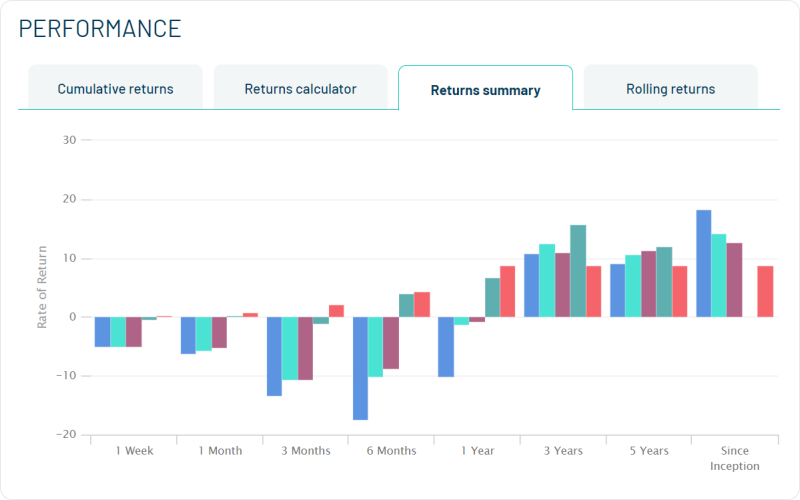Click the dark teal 3 Years bar
Image resolution: width=800 pixels, height=500 pixels.
click(x=578, y=271)
